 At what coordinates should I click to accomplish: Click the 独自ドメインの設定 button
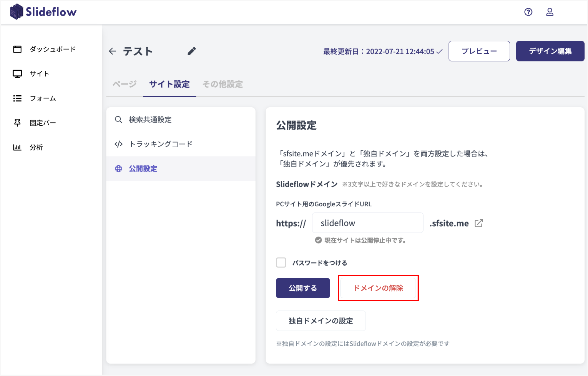321,321
